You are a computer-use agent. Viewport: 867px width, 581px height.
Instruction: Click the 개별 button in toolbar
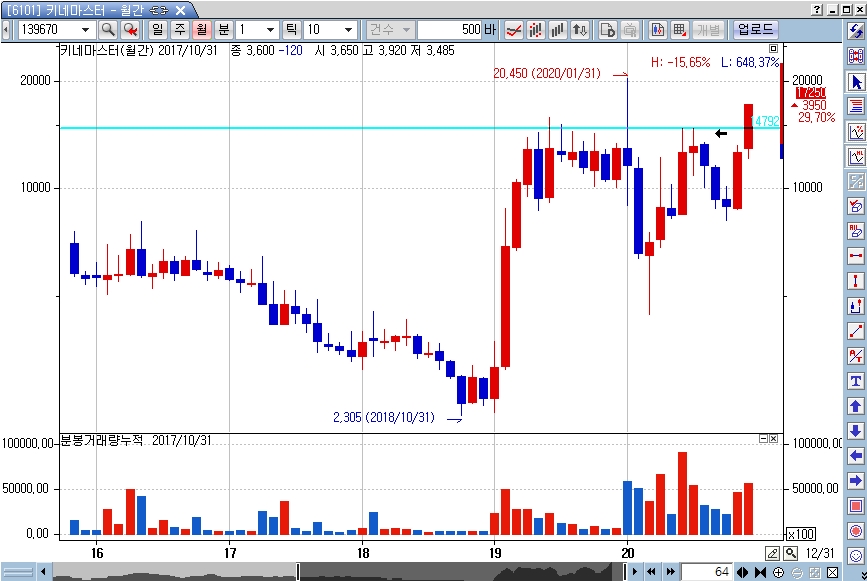pyautogui.click(x=709, y=29)
